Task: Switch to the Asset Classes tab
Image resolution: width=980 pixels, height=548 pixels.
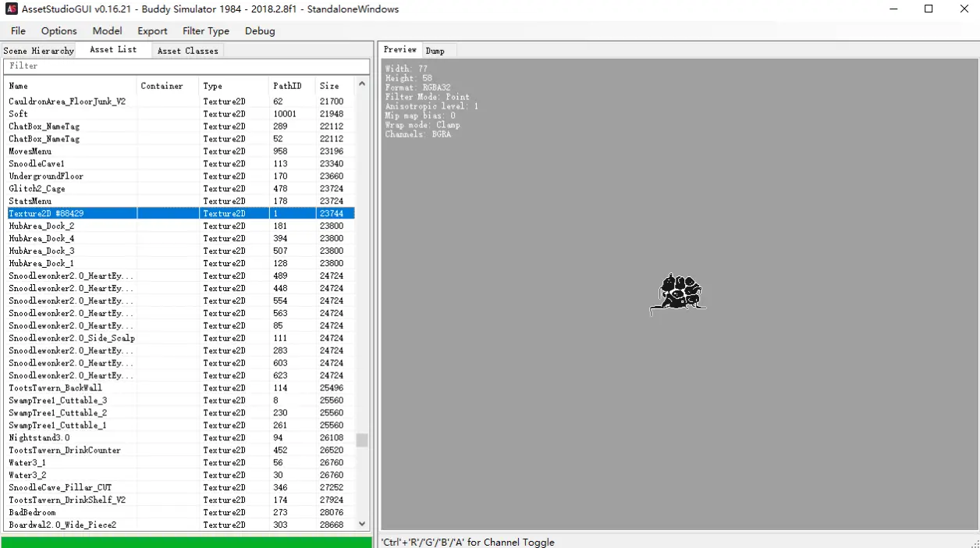Action: (x=187, y=51)
